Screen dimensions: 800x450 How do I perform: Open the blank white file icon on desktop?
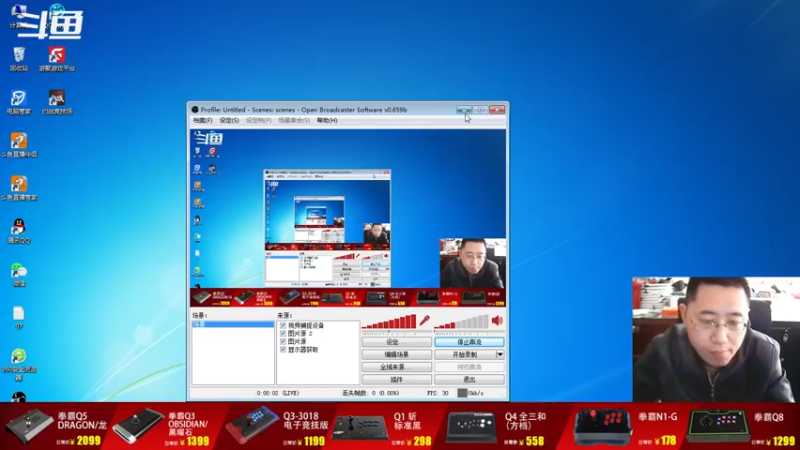[x=19, y=317]
